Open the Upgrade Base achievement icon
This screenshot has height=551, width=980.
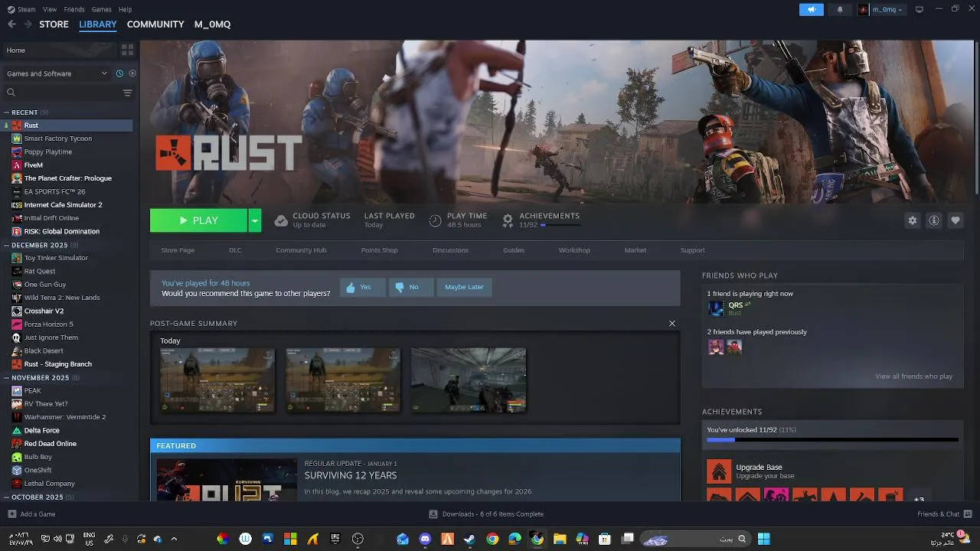point(719,471)
